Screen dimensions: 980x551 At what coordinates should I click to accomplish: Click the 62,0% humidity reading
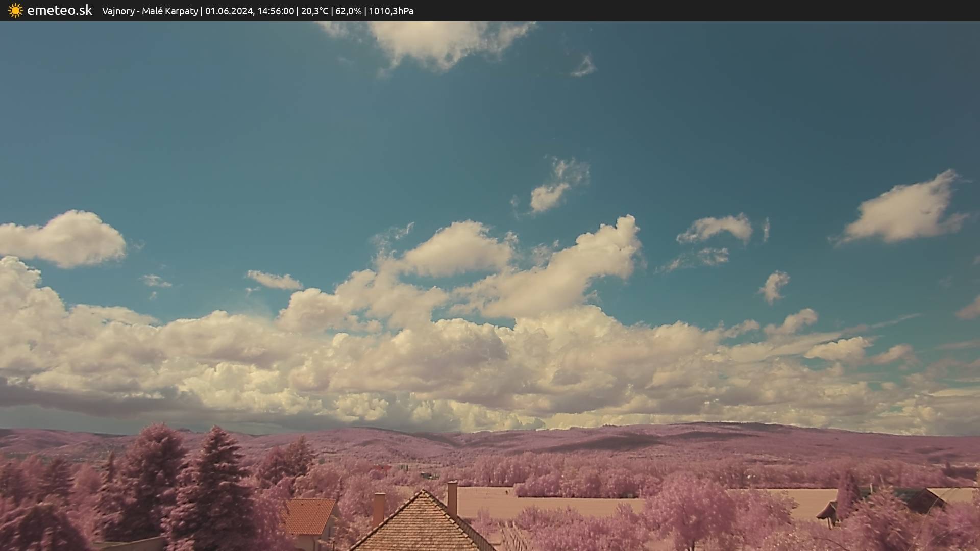348,11
